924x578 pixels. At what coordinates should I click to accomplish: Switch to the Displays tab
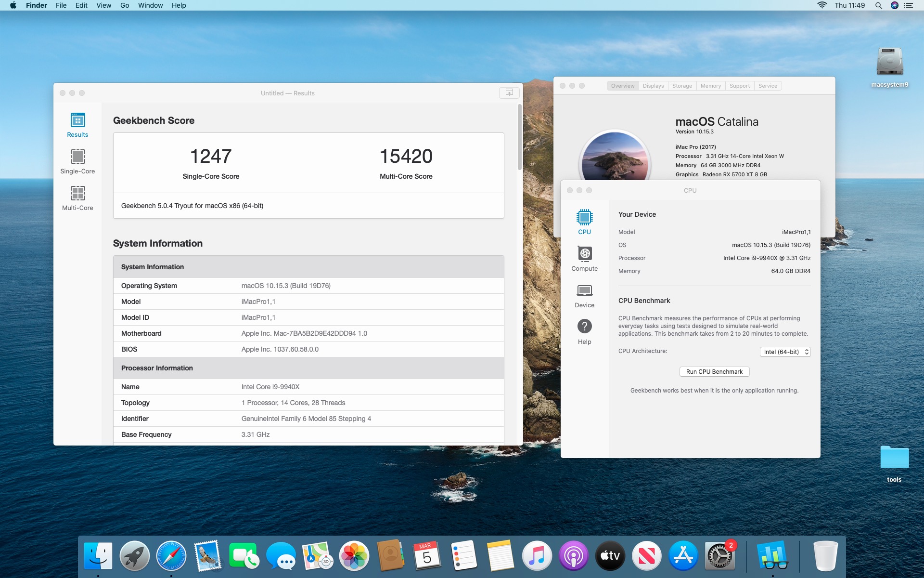(653, 86)
